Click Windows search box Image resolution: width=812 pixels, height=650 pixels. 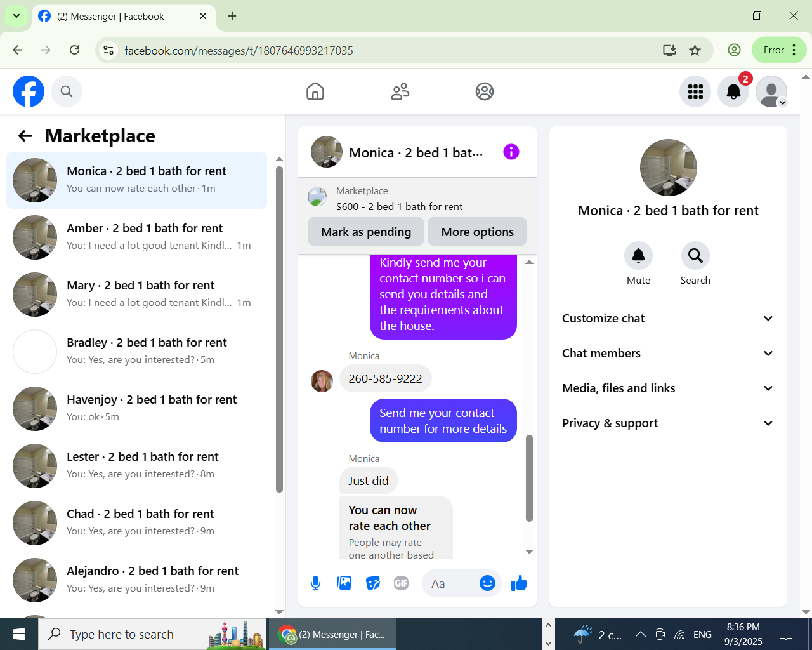click(152, 634)
